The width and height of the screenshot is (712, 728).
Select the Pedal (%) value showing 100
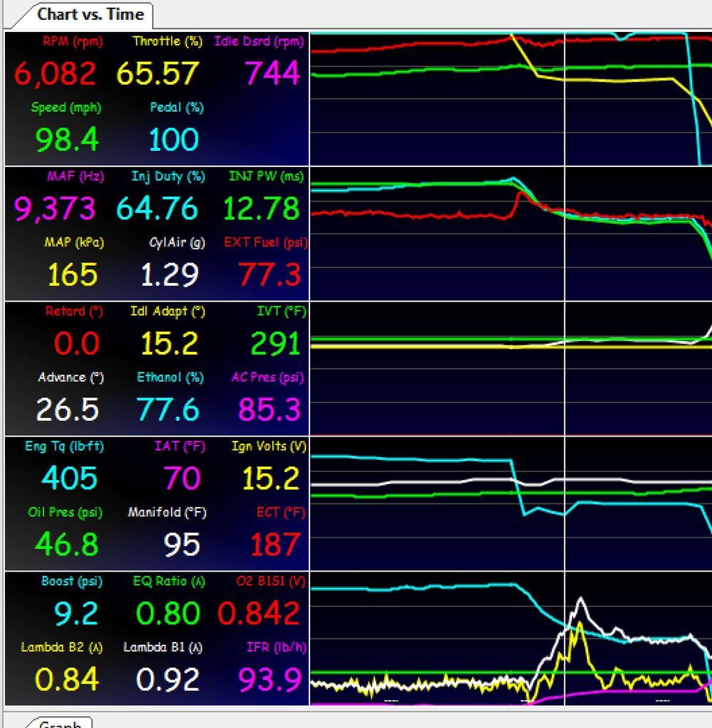(x=174, y=139)
